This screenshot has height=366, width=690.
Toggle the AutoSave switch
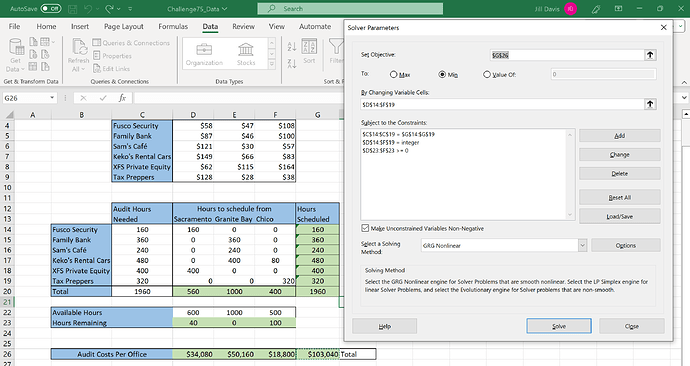[51, 8]
